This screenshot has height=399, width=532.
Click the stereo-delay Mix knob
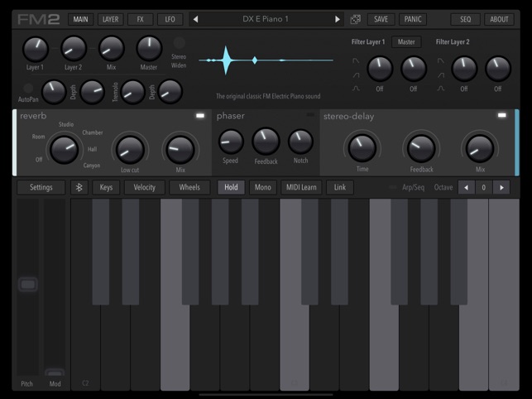pyautogui.click(x=480, y=148)
